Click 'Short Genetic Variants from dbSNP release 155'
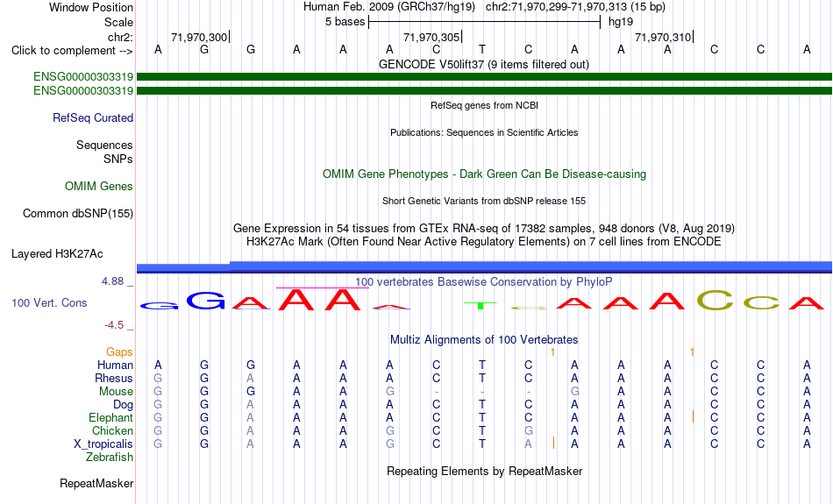The height and width of the screenshot is (504, 833). point(484,201)
